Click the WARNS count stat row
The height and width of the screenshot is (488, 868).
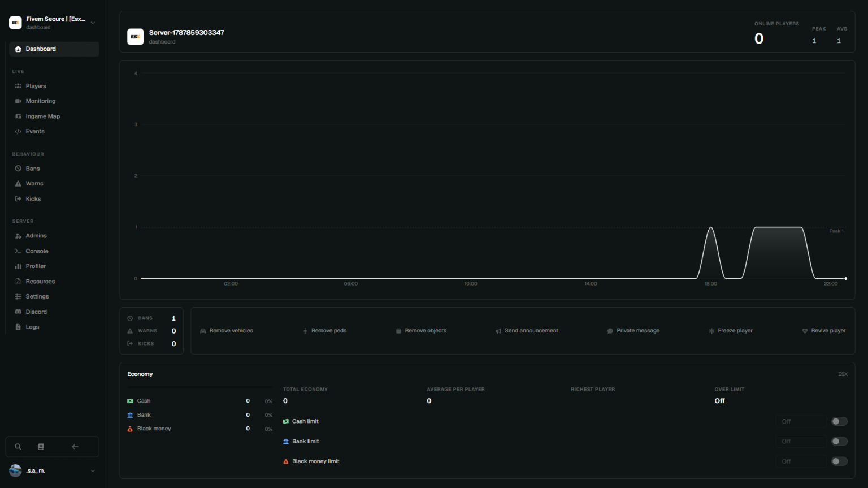pyautogui.click(x=151, y=331)
